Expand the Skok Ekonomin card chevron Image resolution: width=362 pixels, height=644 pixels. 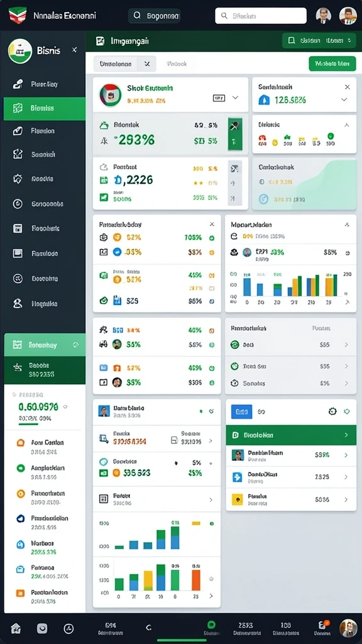(235, 97)
